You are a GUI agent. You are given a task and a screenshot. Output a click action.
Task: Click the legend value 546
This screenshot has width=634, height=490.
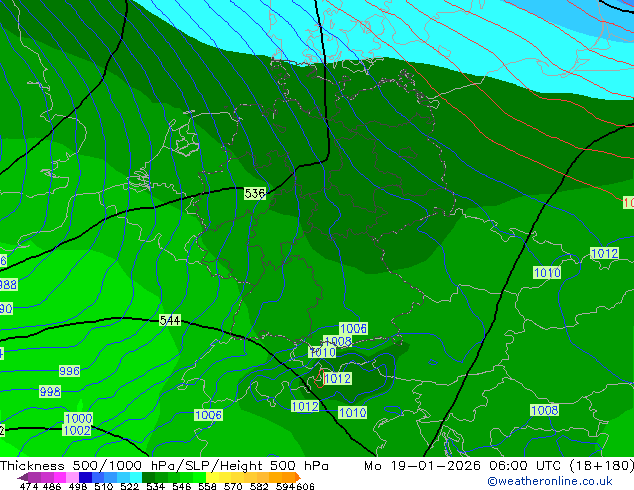[x=182, y=486]
